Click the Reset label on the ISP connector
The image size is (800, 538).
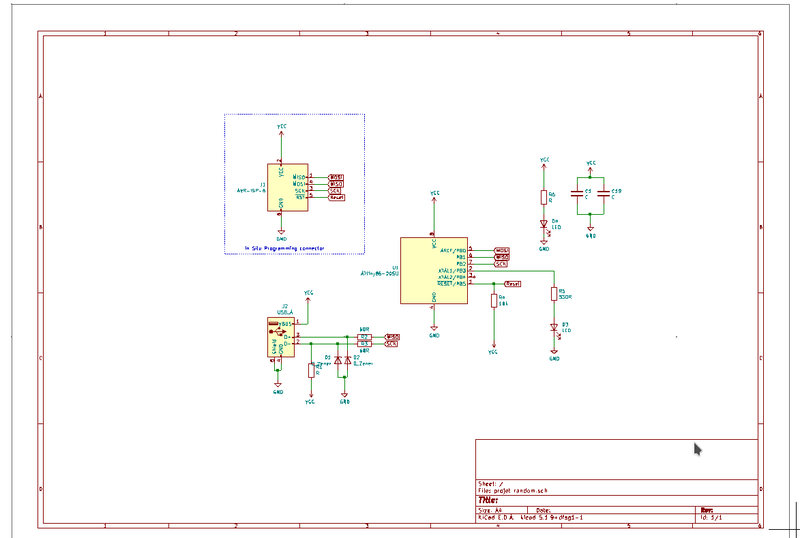click(337, 197)
